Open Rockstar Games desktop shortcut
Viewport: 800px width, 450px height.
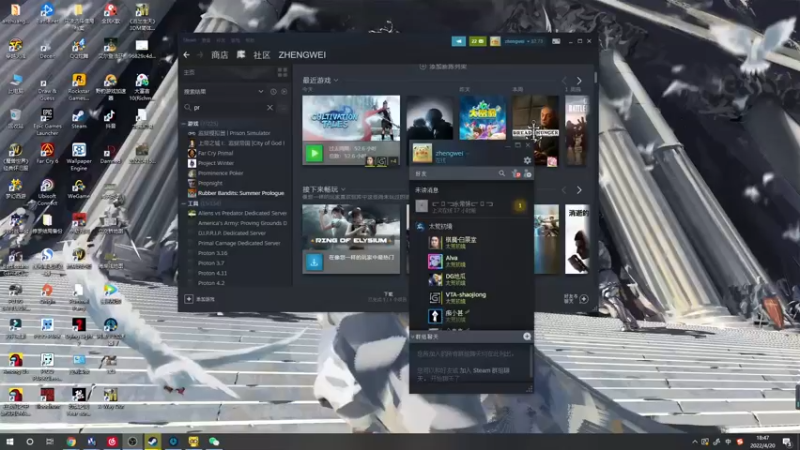point(79,87)
